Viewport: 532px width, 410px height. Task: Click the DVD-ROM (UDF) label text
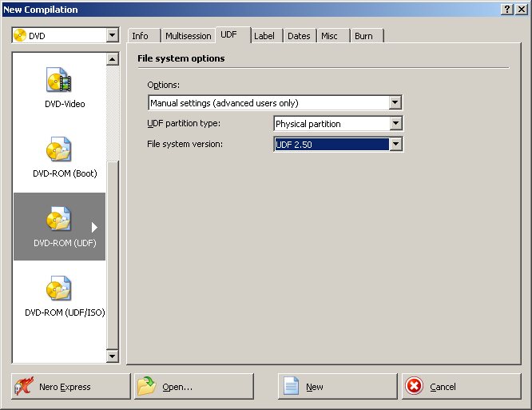[x=65, y=243]
